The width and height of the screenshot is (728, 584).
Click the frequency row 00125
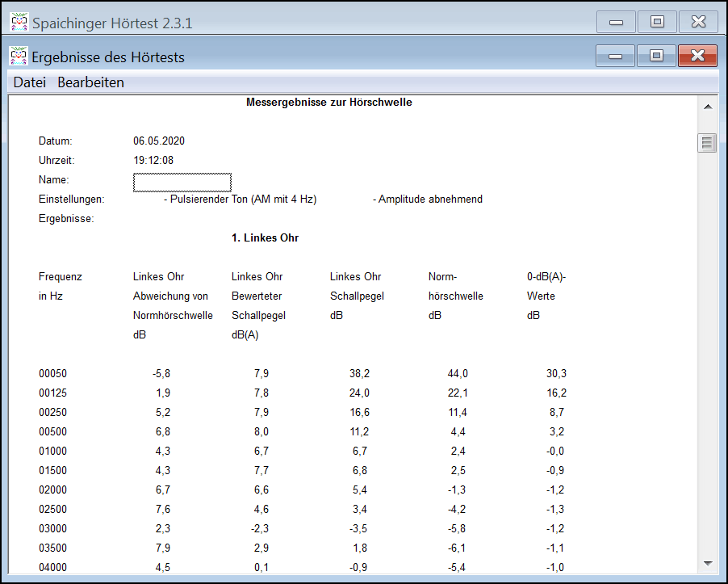(x=53, y=393)
